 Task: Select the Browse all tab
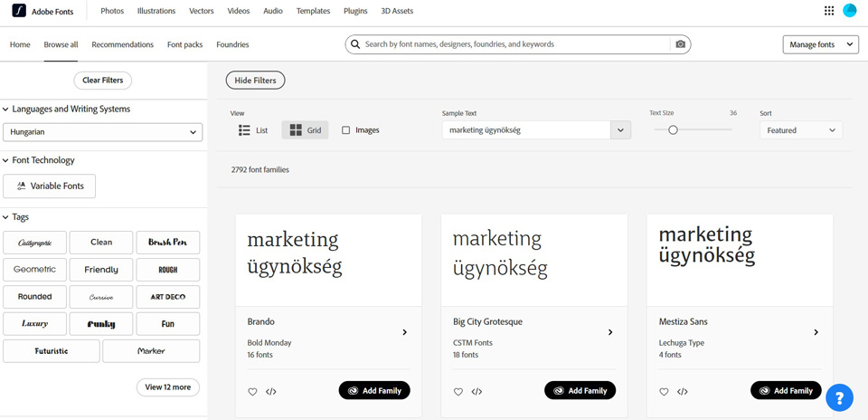coord(61,44)
